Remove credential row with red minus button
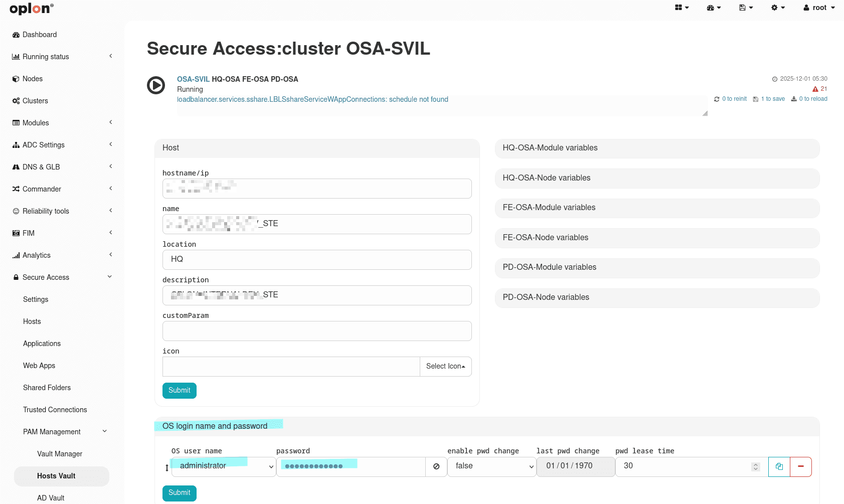The height and width of the screenshot is (504, 844). [x=801, y=466]
